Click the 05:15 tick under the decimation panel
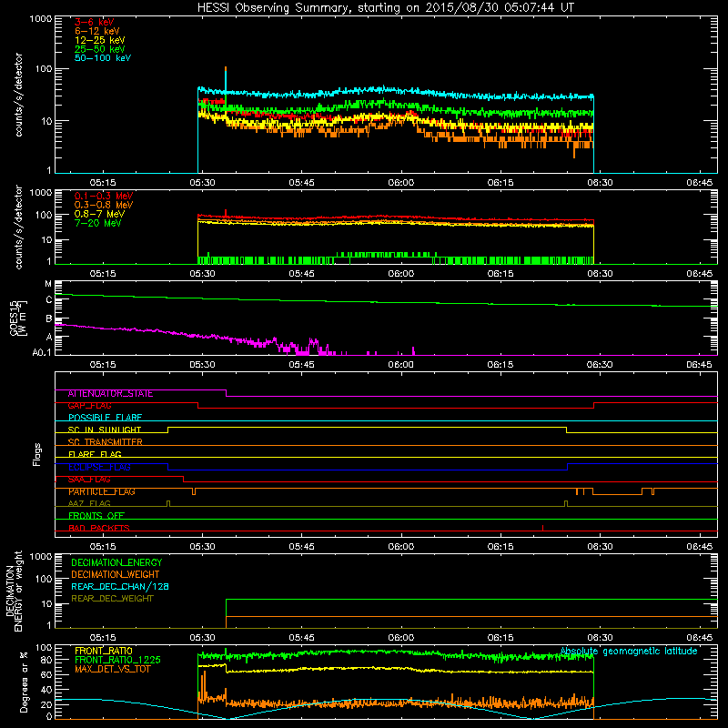The image size is (728, 728). [x=103, y=638]
